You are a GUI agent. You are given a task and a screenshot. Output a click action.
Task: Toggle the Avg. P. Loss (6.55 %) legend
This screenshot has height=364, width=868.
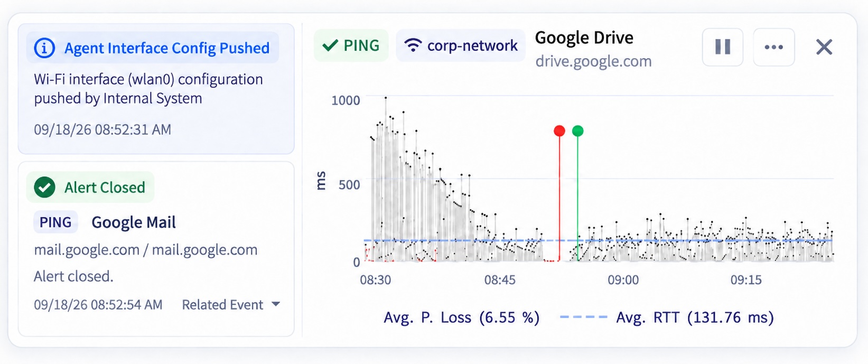click(462, 318)
